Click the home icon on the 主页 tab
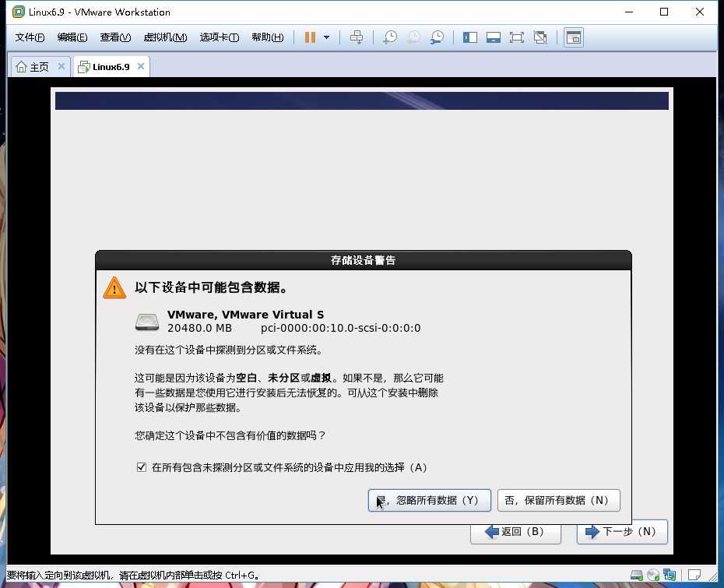Screen dimensions: 724x588 pyautogui.click(x=21, y=67)
